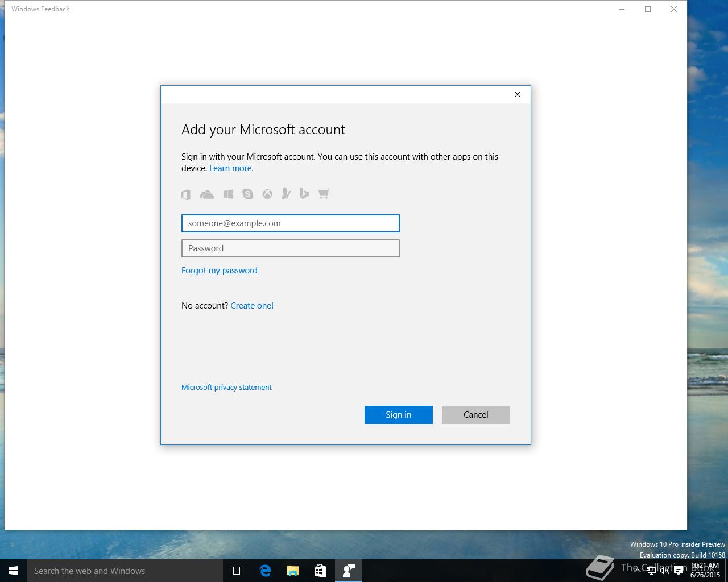Launch Microsoft Edge from the taskbar
The width and height of the screenshot is (728, 582).
(x=265, y=571)
